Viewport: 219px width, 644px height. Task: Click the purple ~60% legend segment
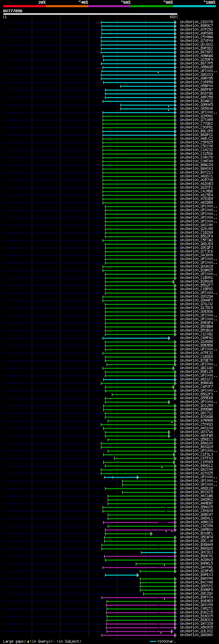(x=109, y=6)
